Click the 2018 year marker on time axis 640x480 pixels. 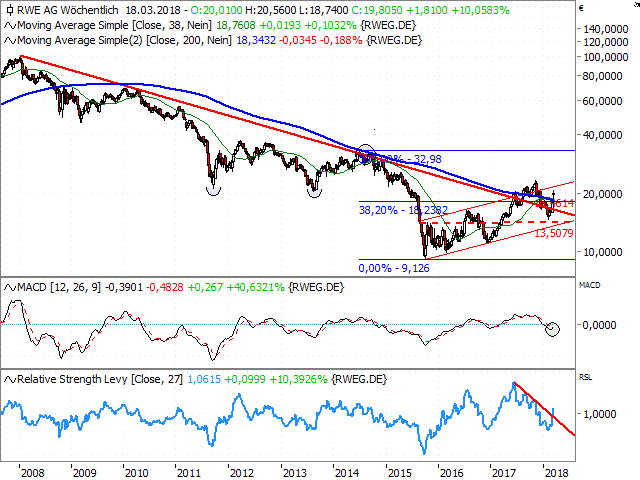(x=556, y=473)
